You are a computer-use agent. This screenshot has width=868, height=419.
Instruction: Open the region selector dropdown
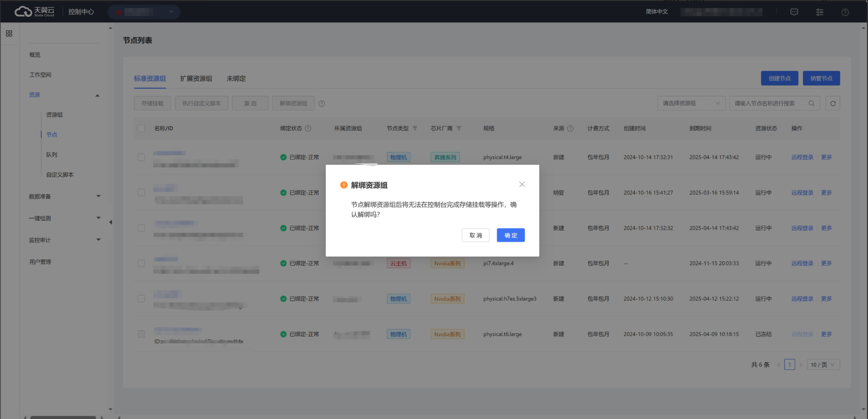coord(144,12)
